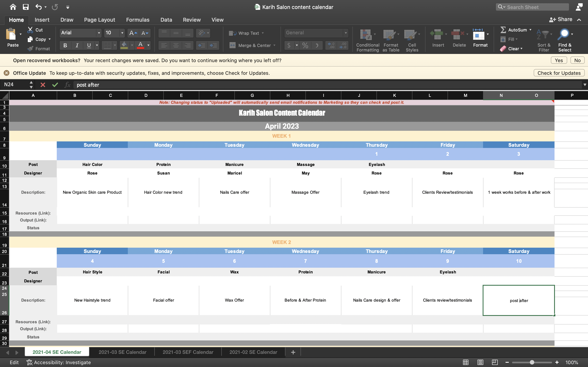Open the fx insert function dialog
The height and width of the screenshot is (367, 588).
(67, 85)
